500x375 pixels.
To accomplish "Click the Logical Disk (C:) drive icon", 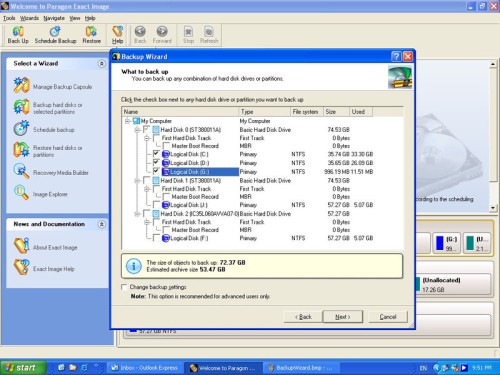I will click(x=166, y=154).
